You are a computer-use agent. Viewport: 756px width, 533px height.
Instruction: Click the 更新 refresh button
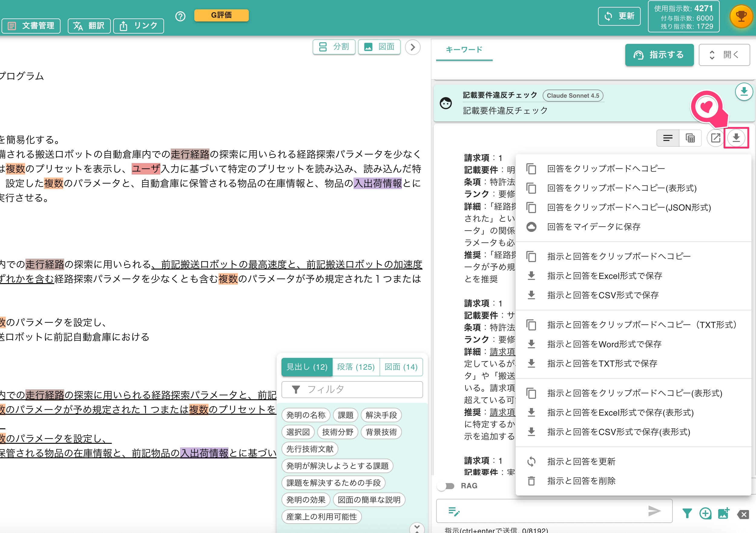tap(619, 16)
